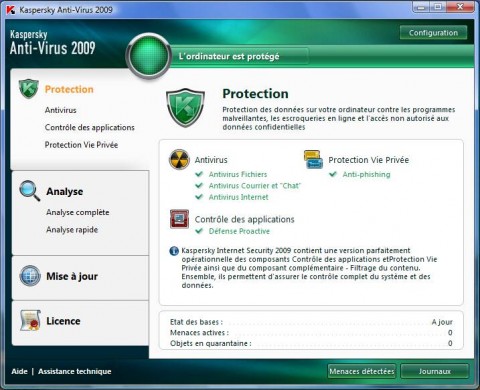Image resolution: width=480 pixels, height=390 pixels.
Task: Click Antivirus Courrier et "Chat" link
Action: (x=255, y=186)
